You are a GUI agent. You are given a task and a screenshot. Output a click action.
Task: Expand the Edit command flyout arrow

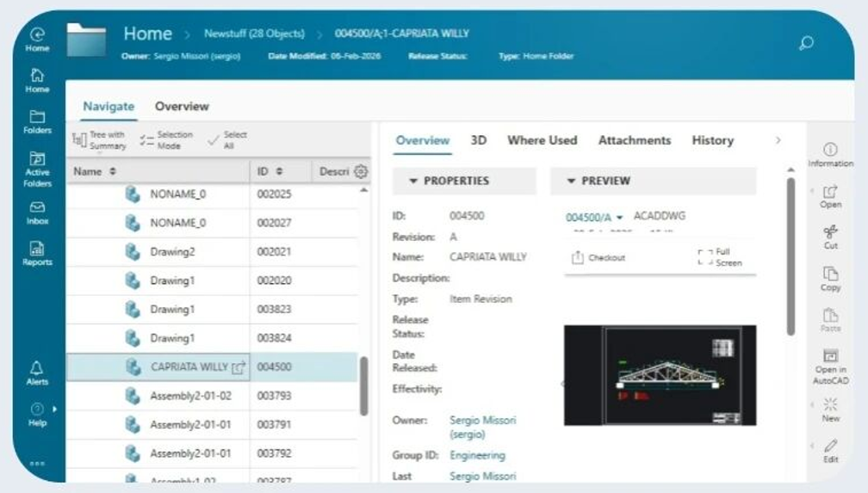812,446
